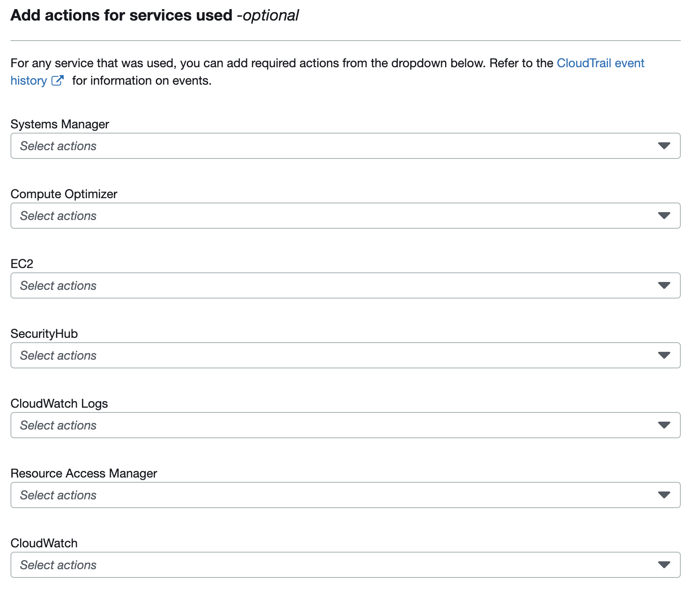Screen dimensions: 700x591
Task: Click the CloudWatch Logs label
Action: (x=59, y=404)
